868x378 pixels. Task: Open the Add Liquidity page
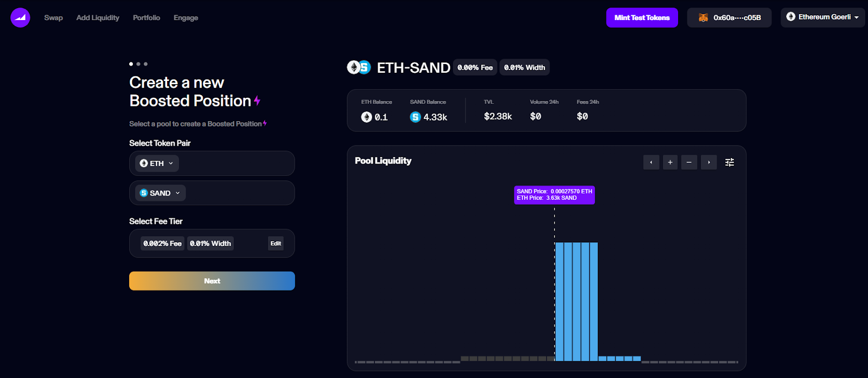[x=98, y=18]
